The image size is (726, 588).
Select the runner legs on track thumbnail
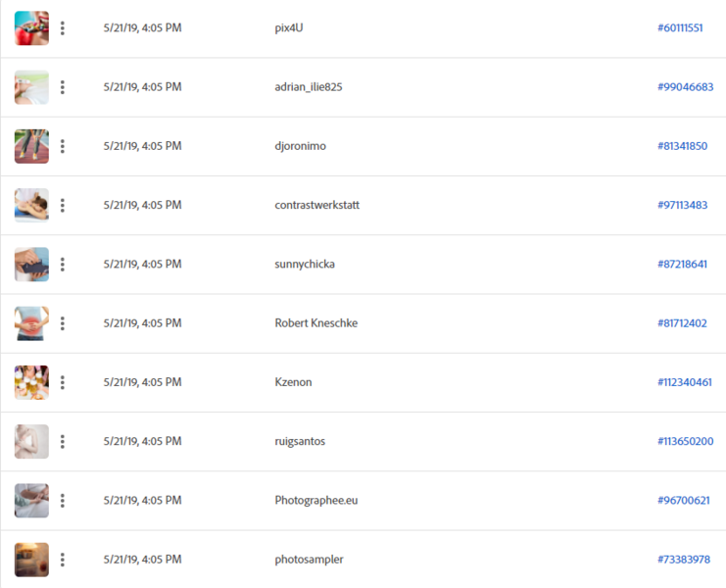[31, 146]
